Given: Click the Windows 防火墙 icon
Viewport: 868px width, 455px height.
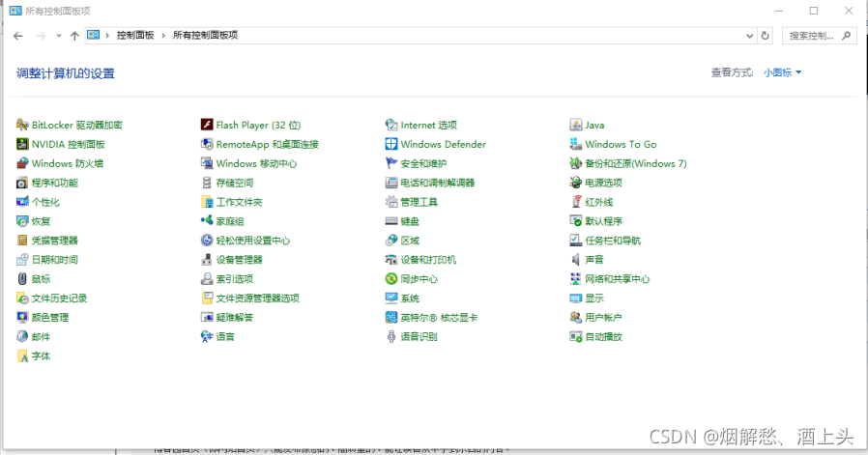Looking at the screenshot, I should click(x=22, y=163).
